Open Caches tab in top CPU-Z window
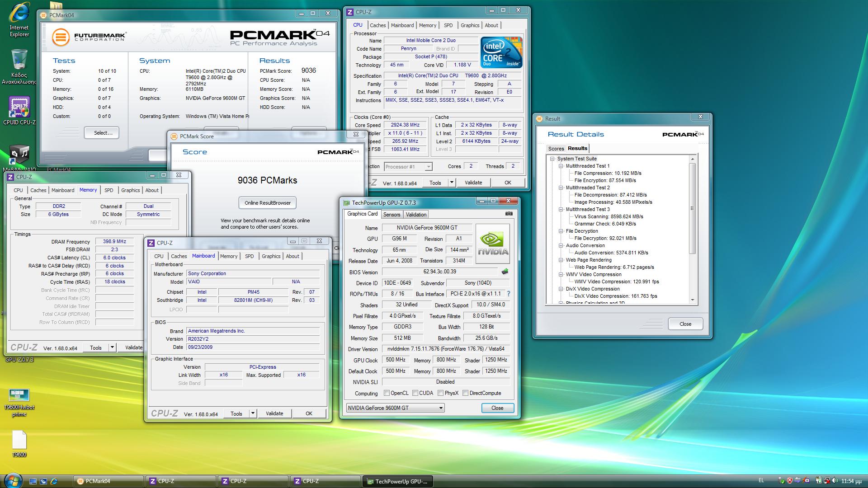 click(x=377, y=25)
